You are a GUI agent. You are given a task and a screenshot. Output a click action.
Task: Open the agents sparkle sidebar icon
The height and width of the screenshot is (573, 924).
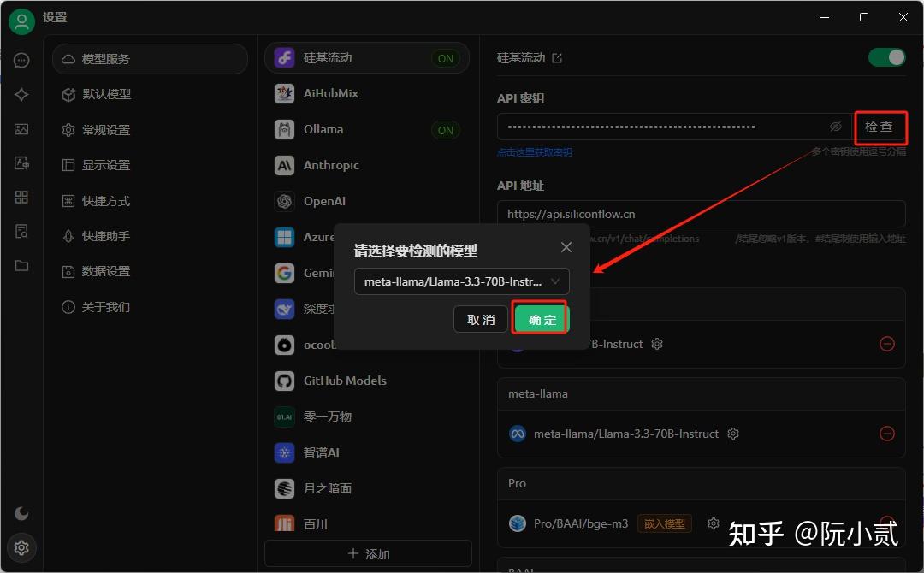coord(21,94)
